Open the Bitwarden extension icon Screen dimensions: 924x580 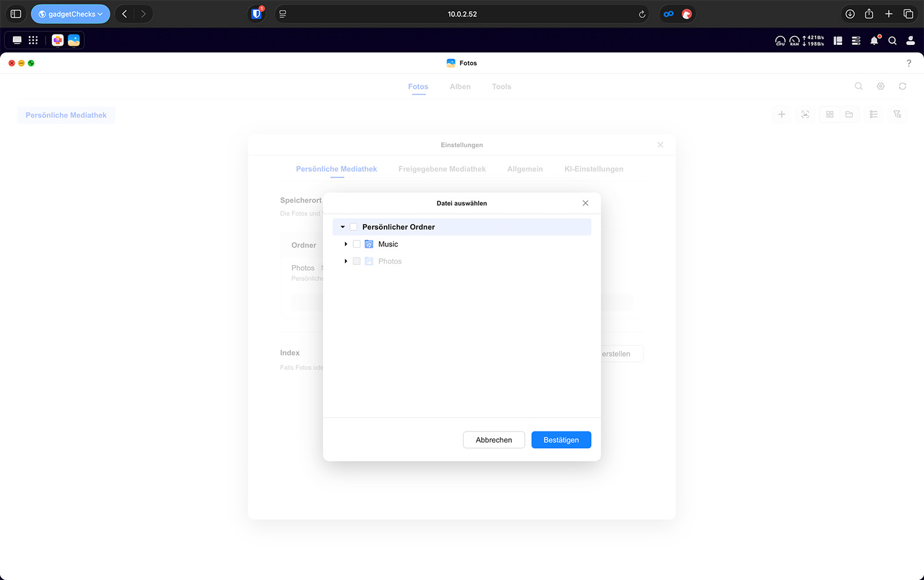point(257,14)
